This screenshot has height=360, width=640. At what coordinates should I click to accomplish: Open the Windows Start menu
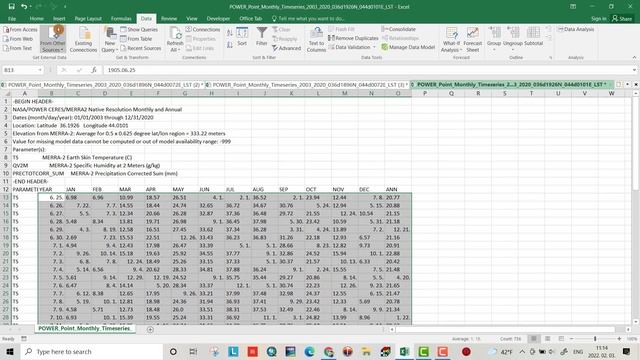click(x=10, y=351)
